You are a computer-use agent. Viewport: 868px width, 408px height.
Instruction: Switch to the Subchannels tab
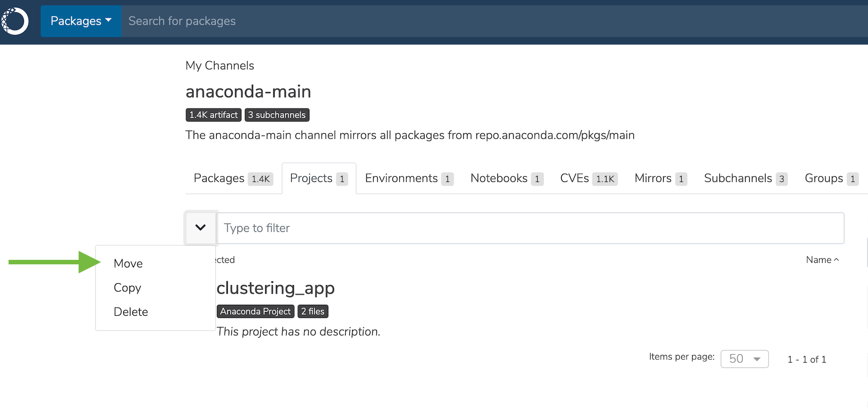click(x=746, y=178)
